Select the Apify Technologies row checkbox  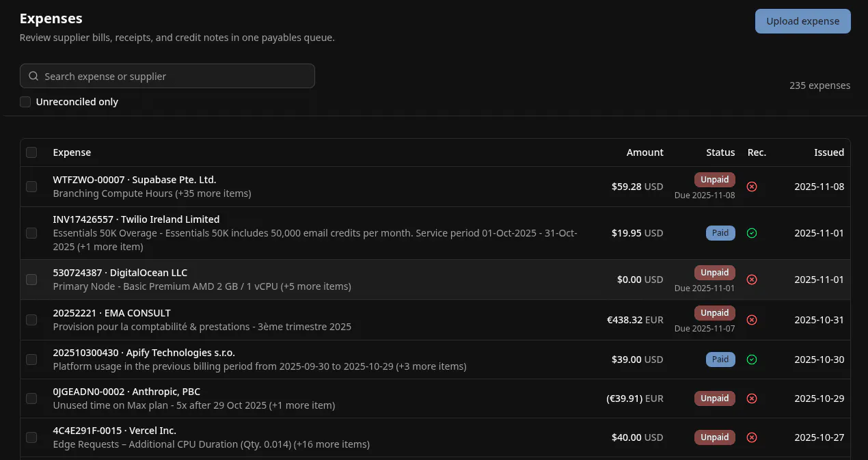click(31, 360)
